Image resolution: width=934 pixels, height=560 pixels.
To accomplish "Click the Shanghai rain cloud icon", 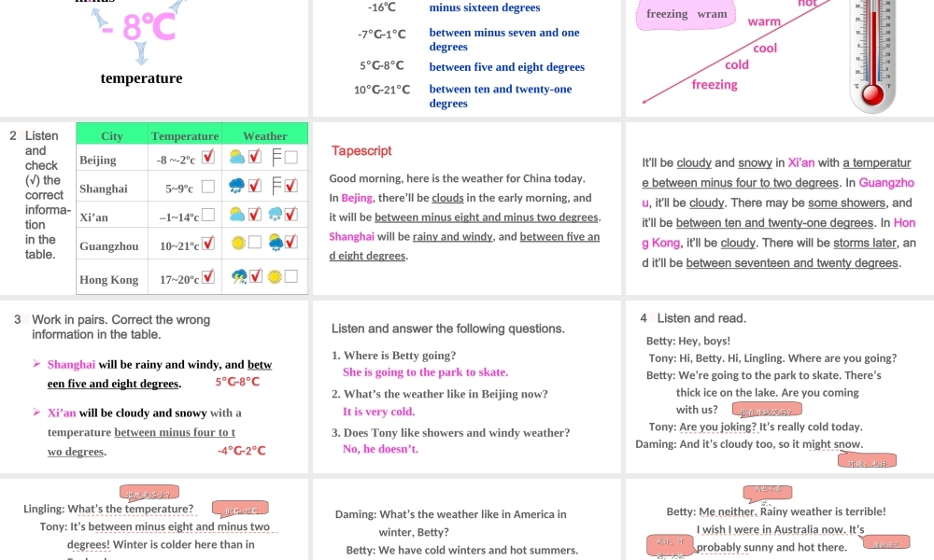I will [x=236, y=186].
